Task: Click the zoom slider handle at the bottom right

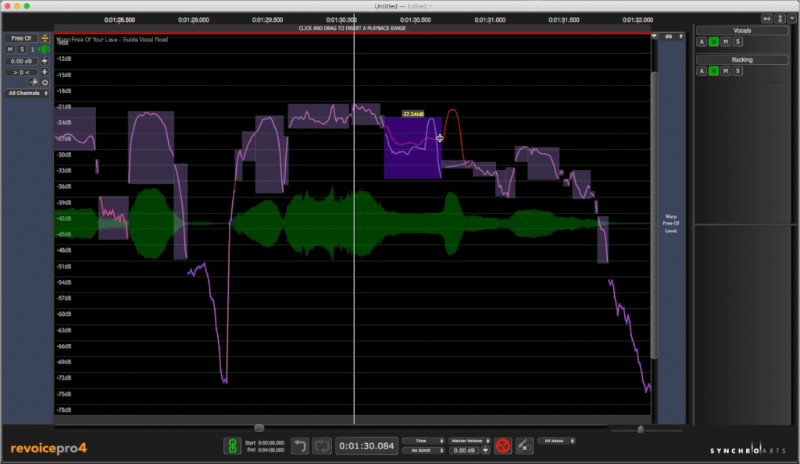Action: coord(640,429)
